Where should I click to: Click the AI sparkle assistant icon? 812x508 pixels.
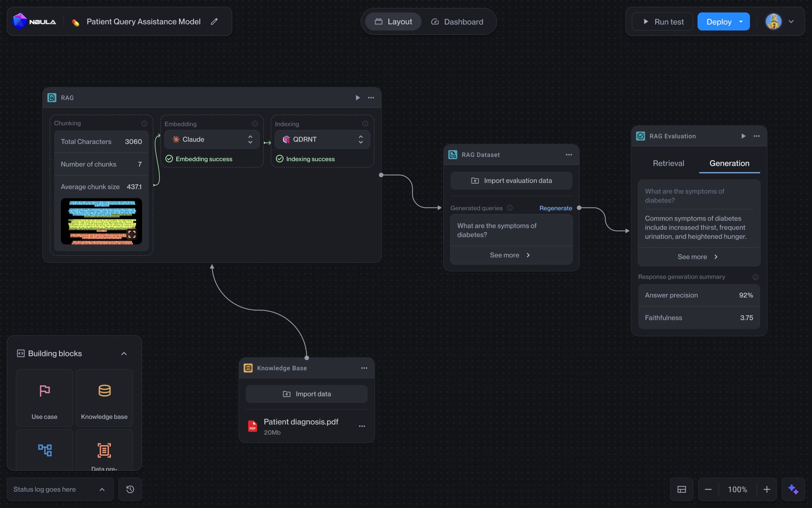(x=793, y=489)
